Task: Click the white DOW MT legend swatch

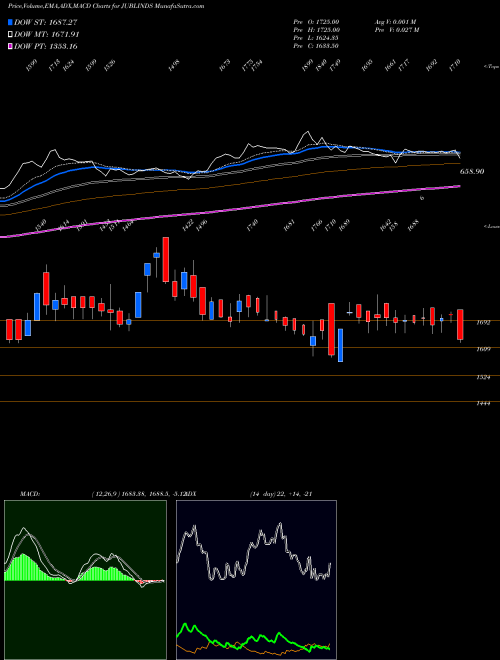Action: coord(11,35)
